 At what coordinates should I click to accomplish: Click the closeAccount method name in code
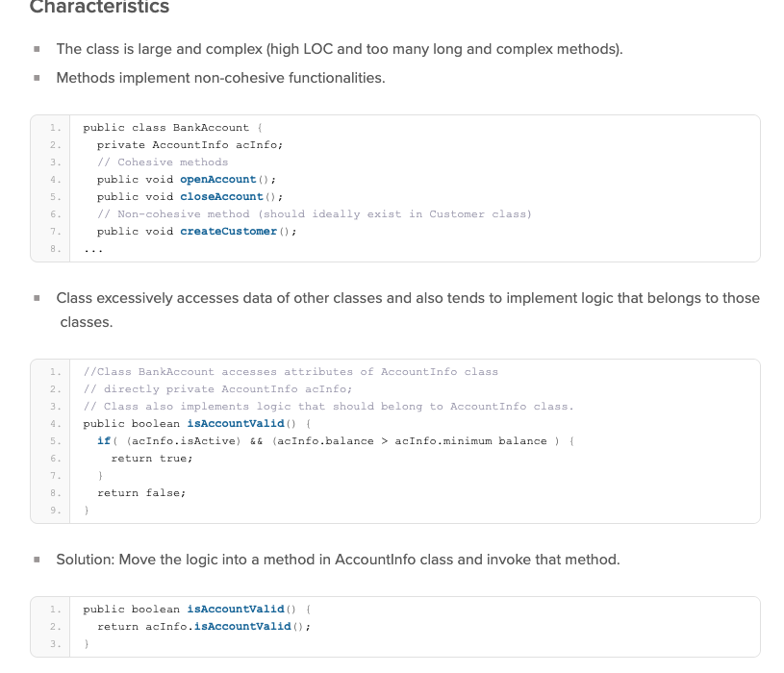[221, 196]
